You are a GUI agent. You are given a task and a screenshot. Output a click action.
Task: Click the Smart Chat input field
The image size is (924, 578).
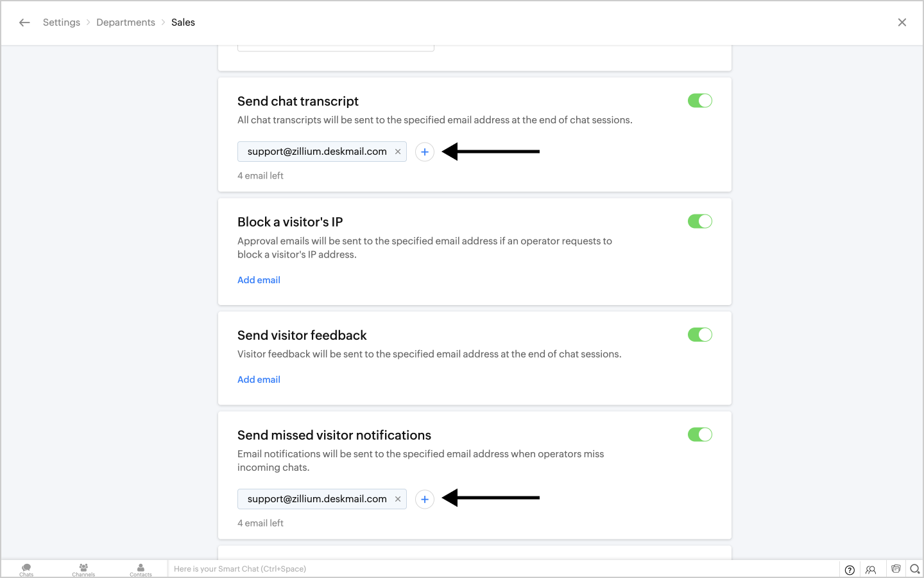point(449,569)
